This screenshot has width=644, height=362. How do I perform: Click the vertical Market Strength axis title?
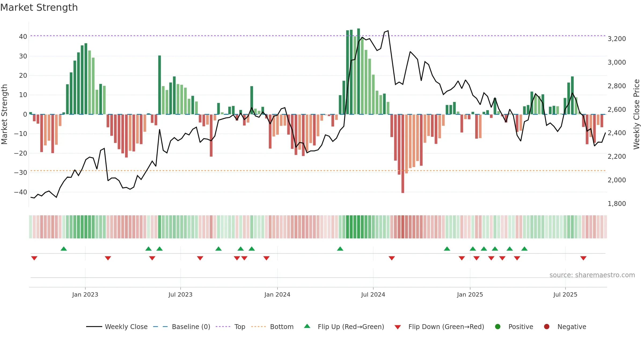point(4,114)
